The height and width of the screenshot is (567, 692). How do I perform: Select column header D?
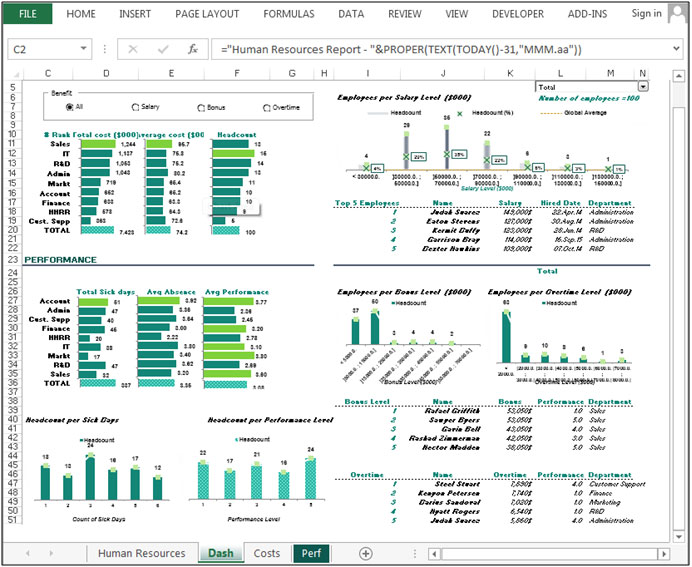[106, 73]
